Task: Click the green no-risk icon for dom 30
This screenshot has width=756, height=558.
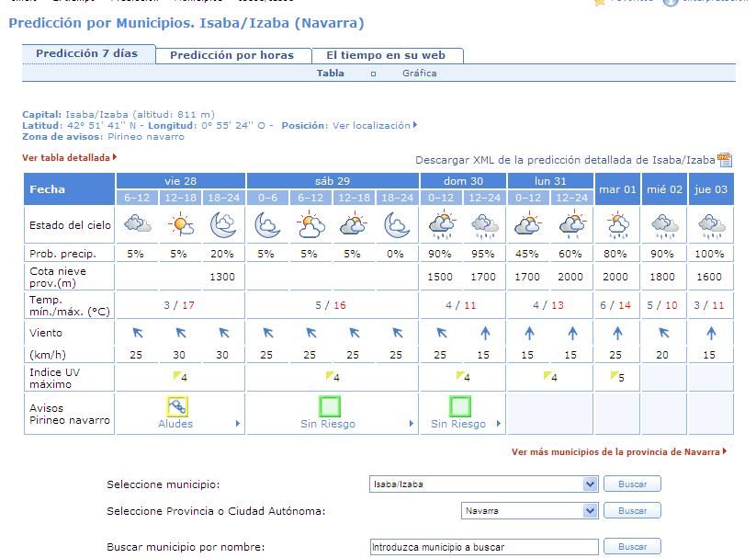Action: tap(460, 406)
